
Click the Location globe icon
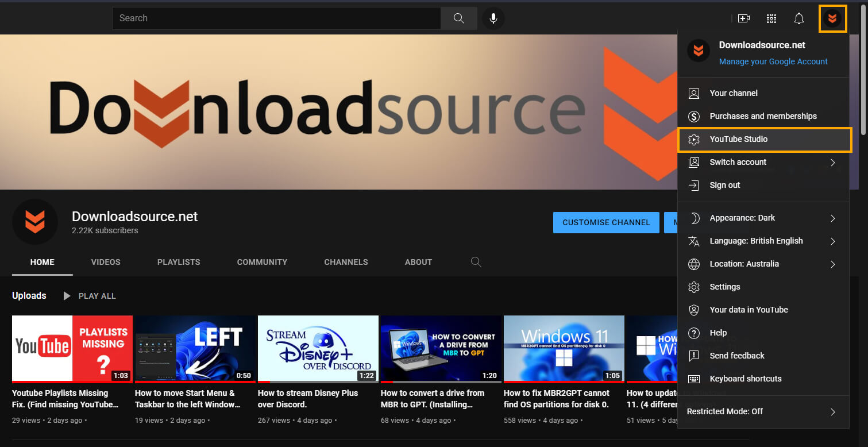click(694, 264)
